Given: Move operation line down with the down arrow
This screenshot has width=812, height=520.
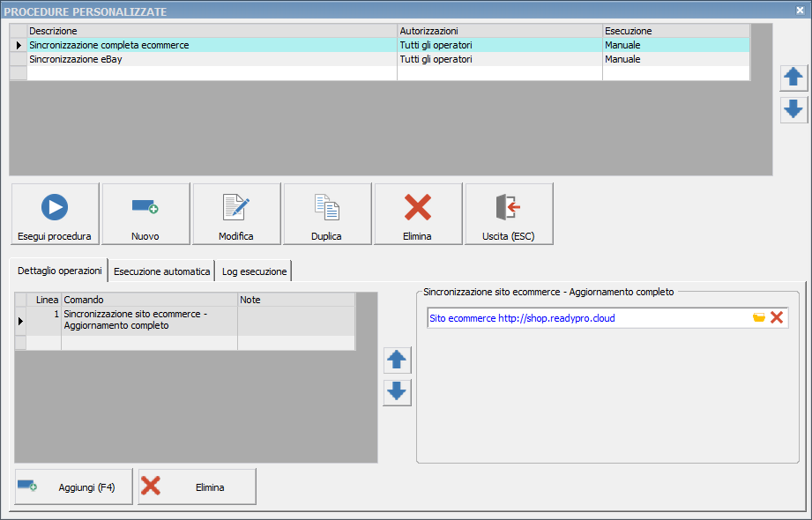Looking at the screenshot, I should [398, 392].
